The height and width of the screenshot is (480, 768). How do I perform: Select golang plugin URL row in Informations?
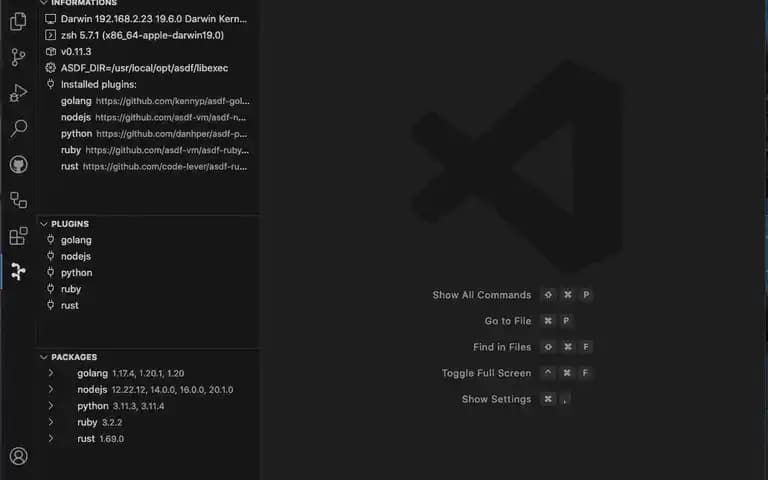click(x=148, y=101)
